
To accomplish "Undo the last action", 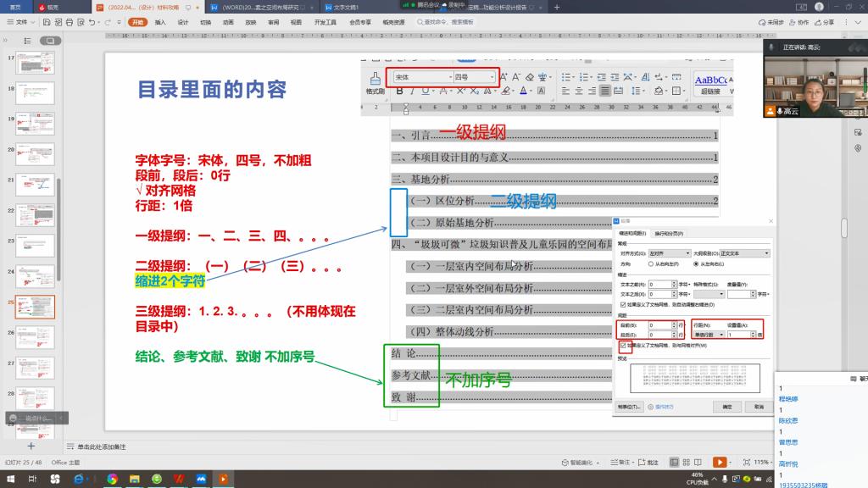I will [x=92, y=22].
